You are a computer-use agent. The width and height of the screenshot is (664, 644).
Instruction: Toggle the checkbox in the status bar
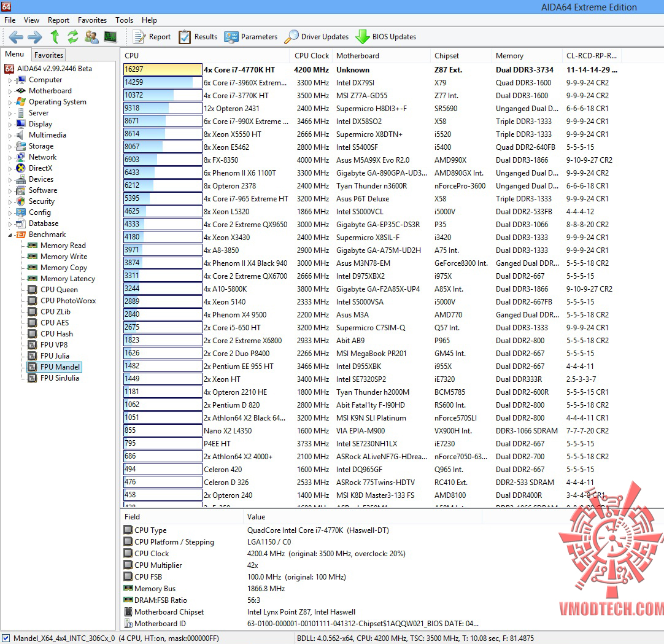coord(6,638)
